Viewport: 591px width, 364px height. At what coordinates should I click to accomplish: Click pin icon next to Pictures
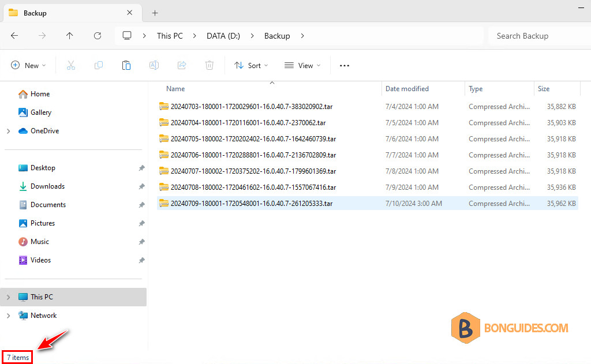coord(142,223)
